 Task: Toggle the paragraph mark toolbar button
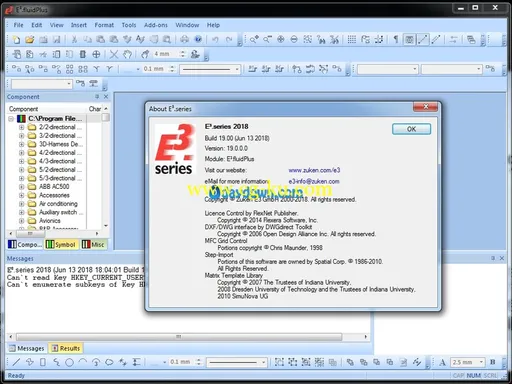pyautogui.click(x=396, y=40)
